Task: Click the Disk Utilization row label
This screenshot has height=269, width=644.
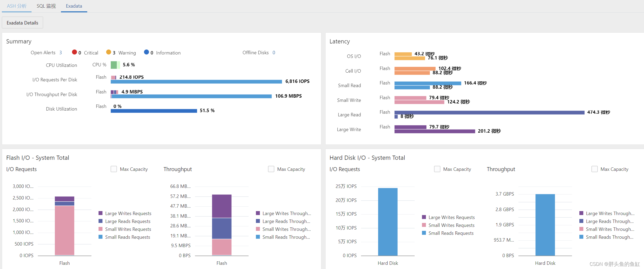Action: pyautogui.click(x=61, y=109)
